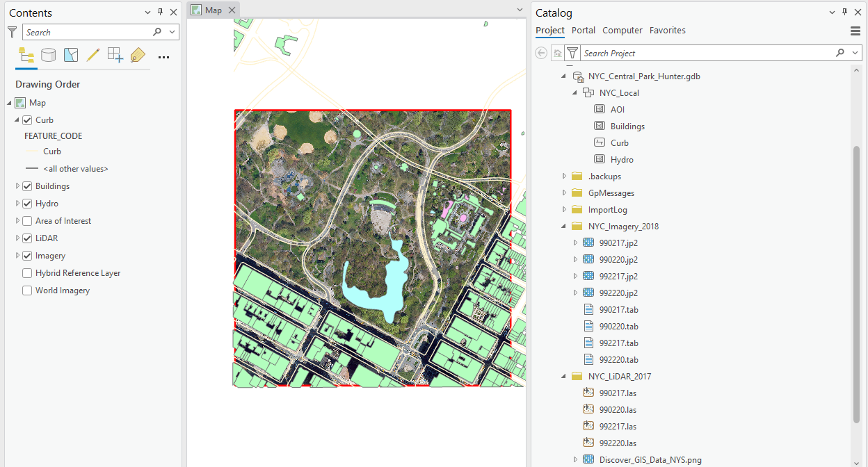Viewport: 868px width, 467px height.
Task: Open the Catalog pane hamburger menu
Action: point(855,31)
